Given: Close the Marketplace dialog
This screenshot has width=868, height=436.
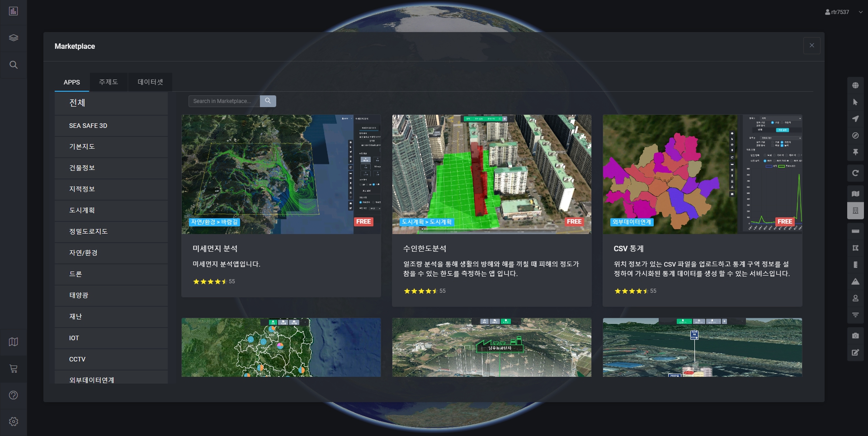Looking at the screenshot, I should click(x=811, y=46).
